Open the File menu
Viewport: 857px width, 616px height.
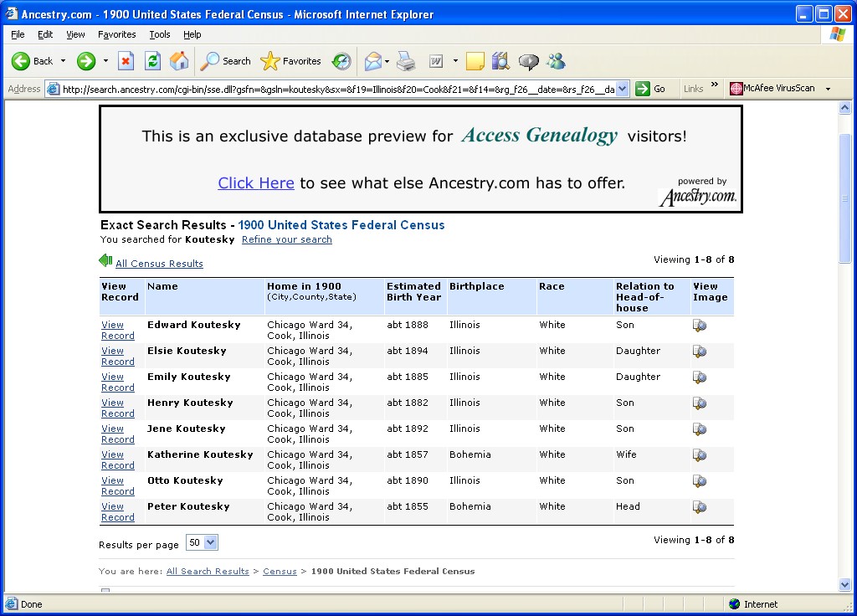[x=18, y=34]
